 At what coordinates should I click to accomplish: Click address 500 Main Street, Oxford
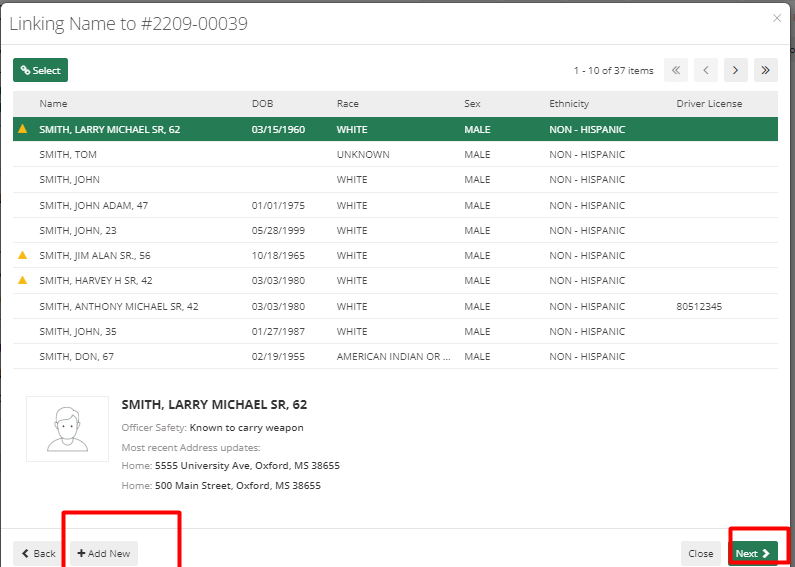tap(238, 486)
